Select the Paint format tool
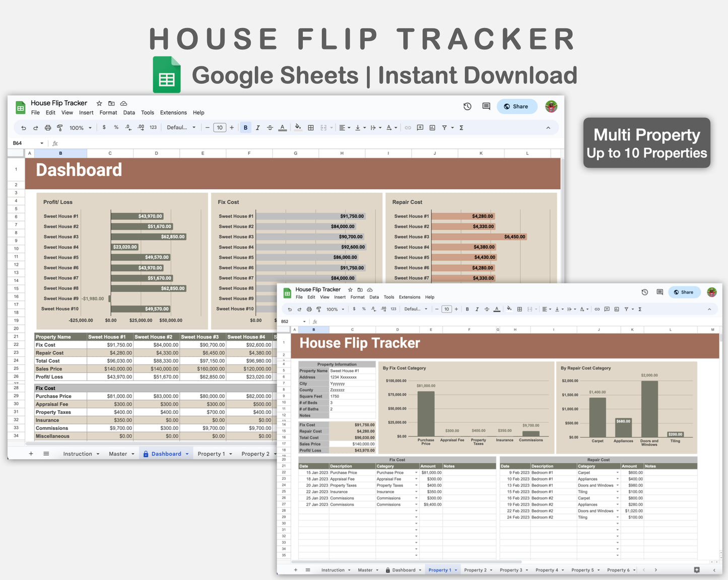728x580 pixels. click(60, 127)
